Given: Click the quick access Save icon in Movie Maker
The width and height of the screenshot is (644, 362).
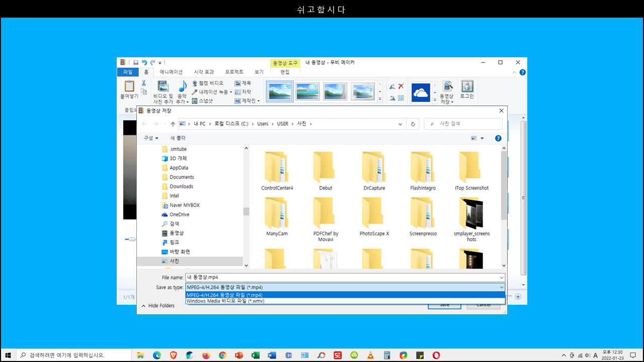Looking at the screenshot, I should pos(135,62).
